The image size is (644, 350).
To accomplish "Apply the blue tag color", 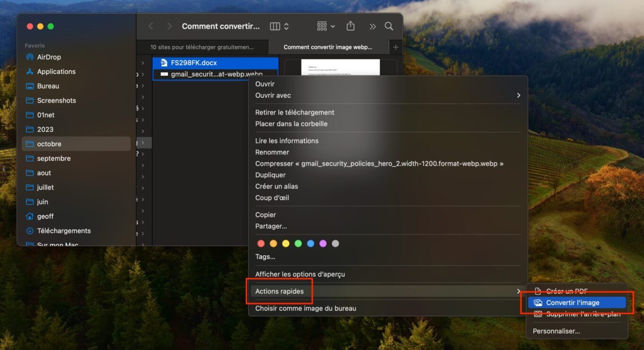I will [311, 243].
